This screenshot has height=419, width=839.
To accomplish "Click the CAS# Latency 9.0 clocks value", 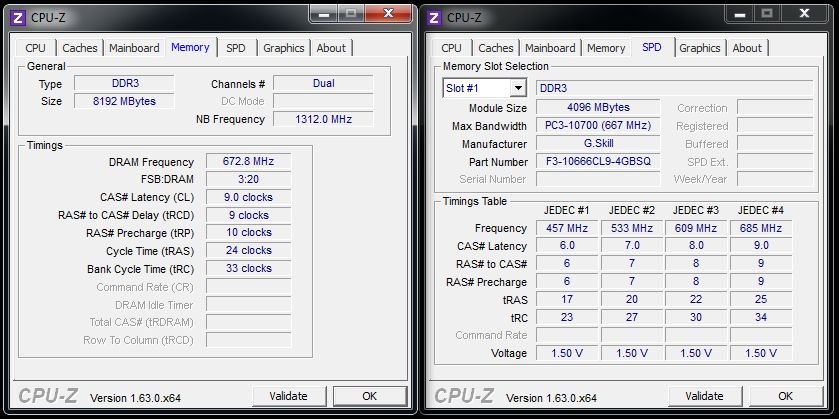I will tap(248, 197).
